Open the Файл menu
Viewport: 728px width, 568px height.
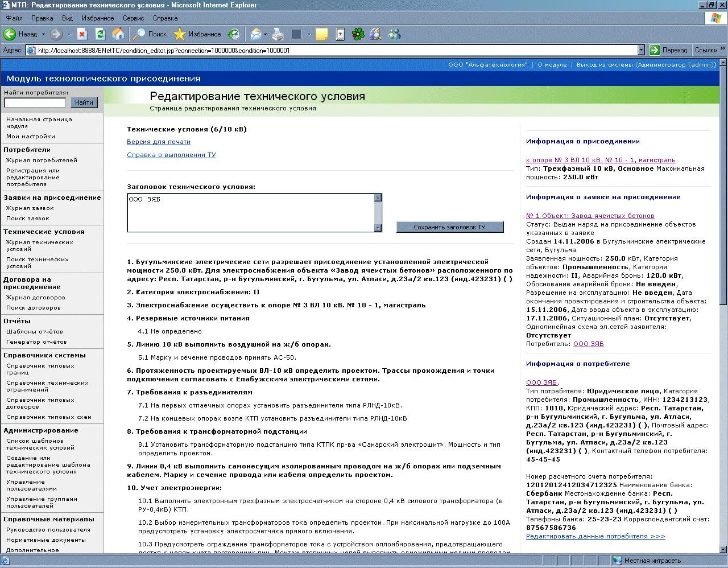[x=14, y=18]
